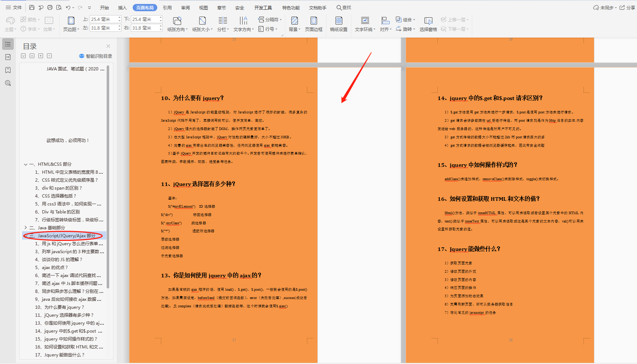Click the 目录 panel vertical scrollbar
This screenshot has height=364, width=637.
coord(108,177)
